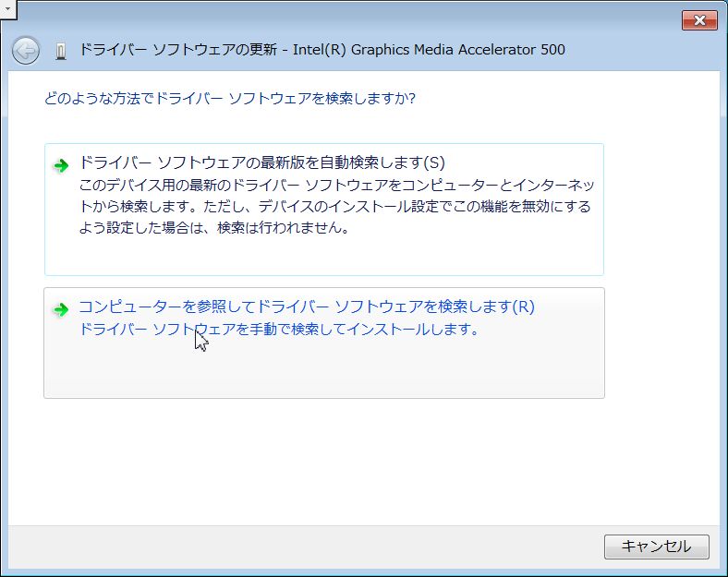The width and height of the screenshot is (728, 577).
Task: Select コンピューターを参照してドライバー ソフトウェアを検索します(R)
Action: point(324,343)
